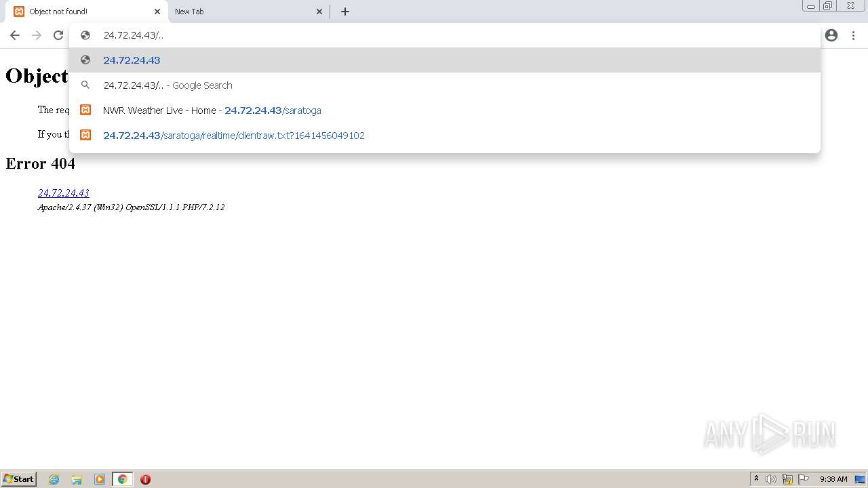Go back to the previous page
Screen dimensions: 868x488
15,35
